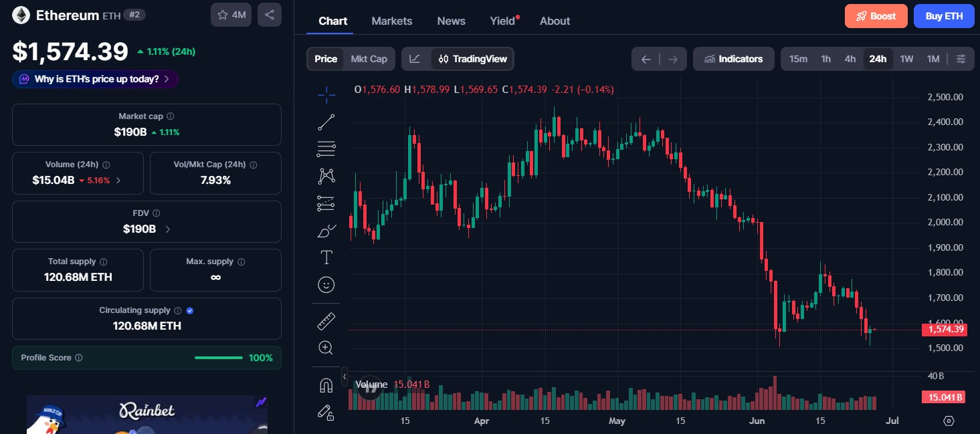The height and width of the screenshot is (434, 980).
Task: Open 'Why is ETH's price up today?'
Action: pos(95,79)
